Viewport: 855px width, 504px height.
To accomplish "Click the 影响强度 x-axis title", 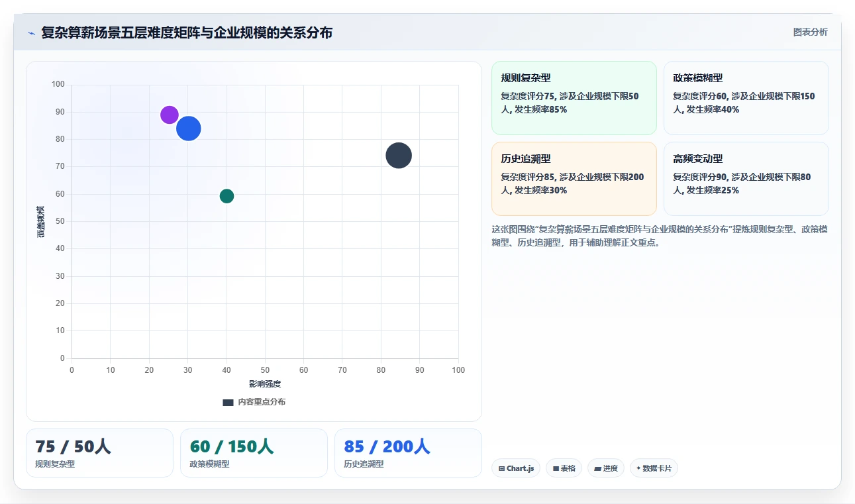I will tap(265, 384).
